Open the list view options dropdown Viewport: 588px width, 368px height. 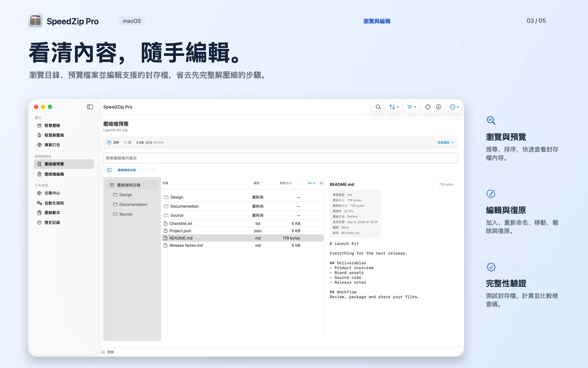click(412, 107)
